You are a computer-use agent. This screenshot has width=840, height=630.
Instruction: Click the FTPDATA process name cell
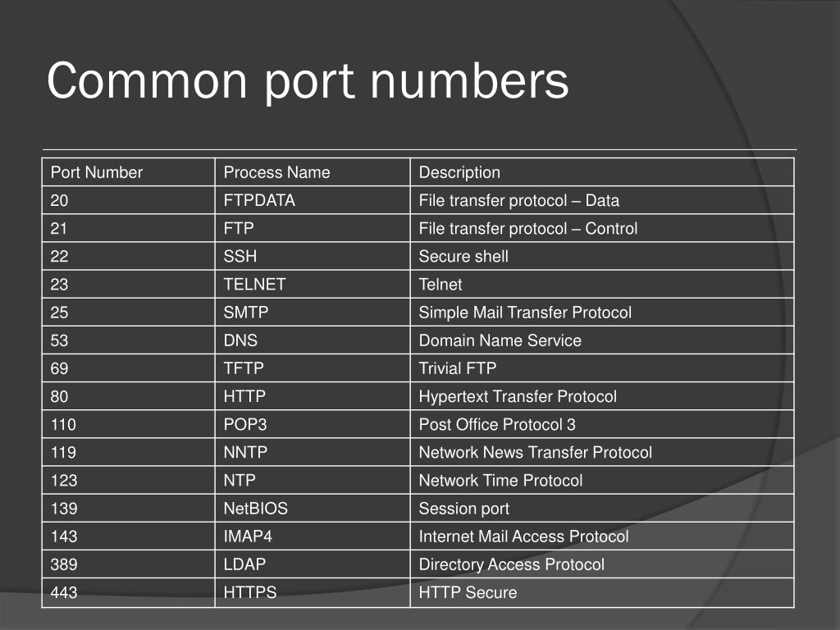click(x=313, y=200)
